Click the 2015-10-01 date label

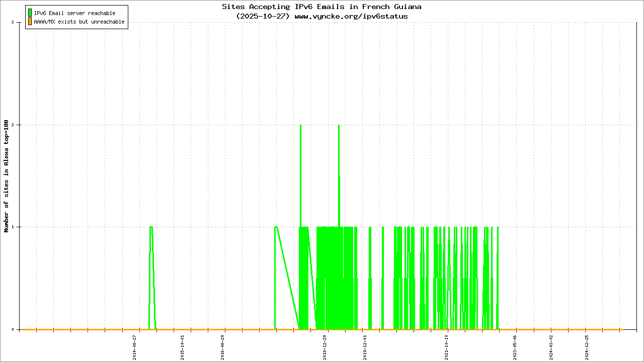click(x=183, y=347)
